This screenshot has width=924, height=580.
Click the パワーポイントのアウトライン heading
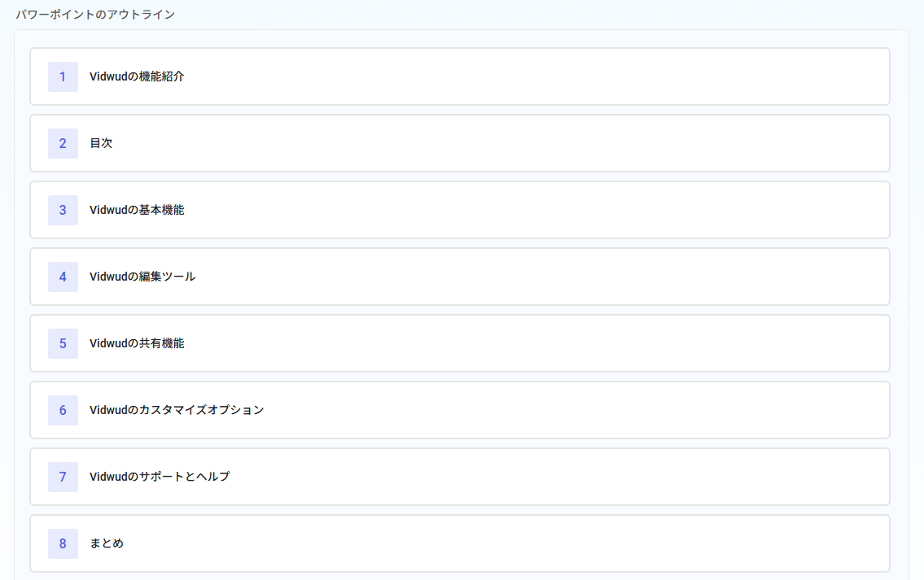[95, 14]
